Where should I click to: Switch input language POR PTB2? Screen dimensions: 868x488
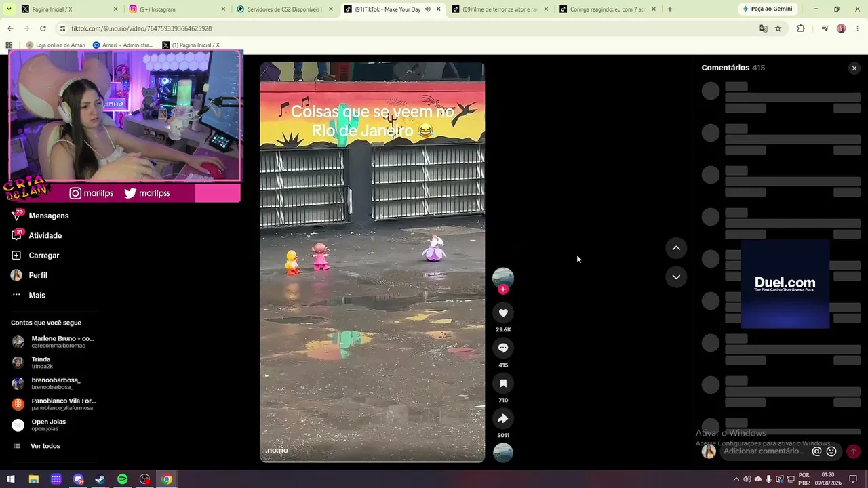coord(804,479)
